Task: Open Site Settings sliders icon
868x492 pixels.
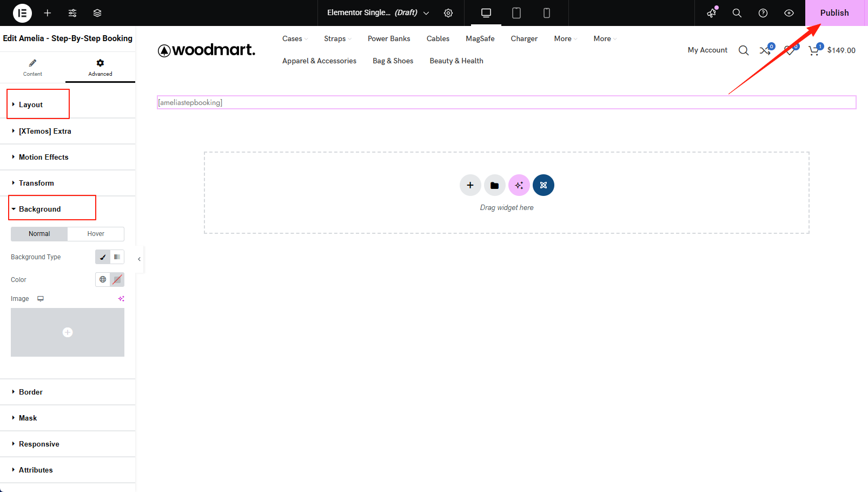Action: 72,13
